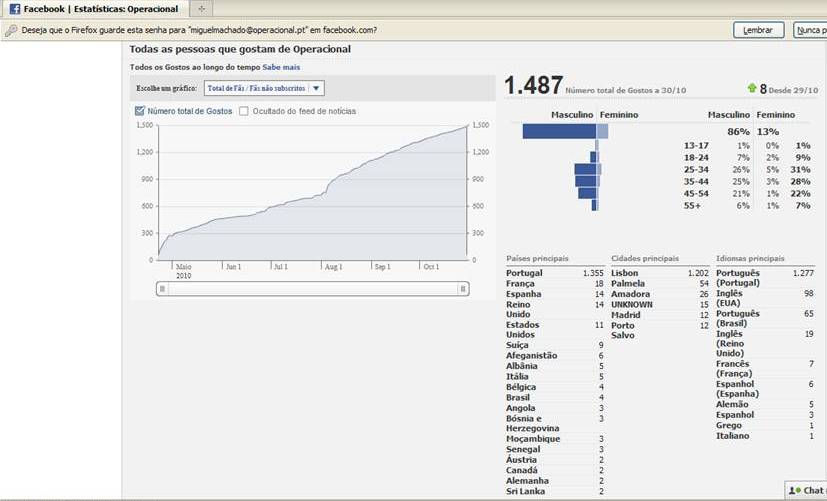Viewport: 827px width, 501px height.
Task: Select the França country row
Action: coord(554,284)
